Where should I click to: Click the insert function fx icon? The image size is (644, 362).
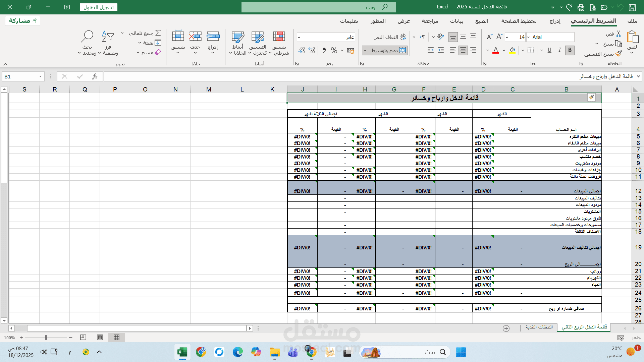click(x=95, y=76)
